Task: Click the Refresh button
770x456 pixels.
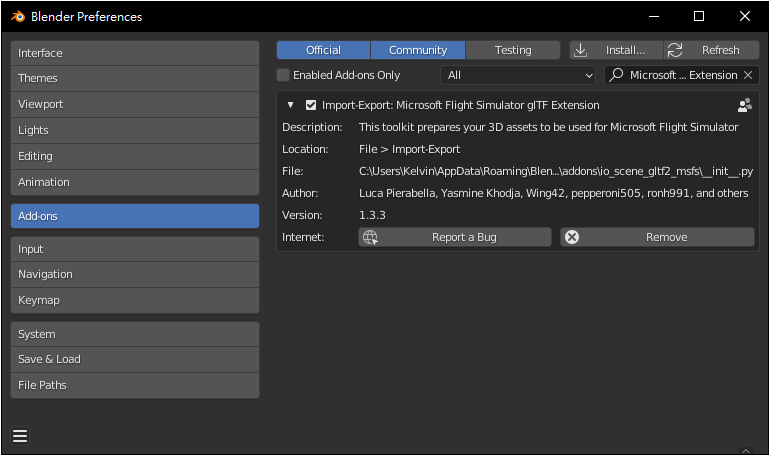Action: [x=712, y=50]
